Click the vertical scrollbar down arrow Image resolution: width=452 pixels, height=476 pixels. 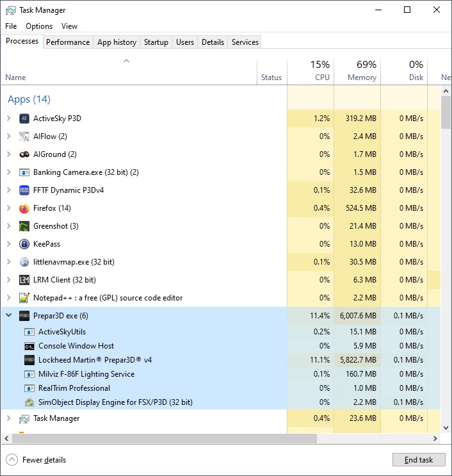pyautogui.click(x=446, y=428)
